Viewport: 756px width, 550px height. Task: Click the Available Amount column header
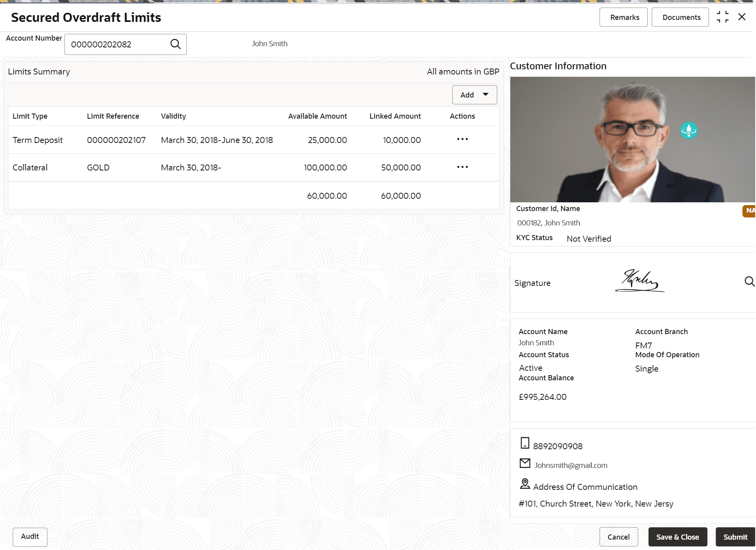317,116
